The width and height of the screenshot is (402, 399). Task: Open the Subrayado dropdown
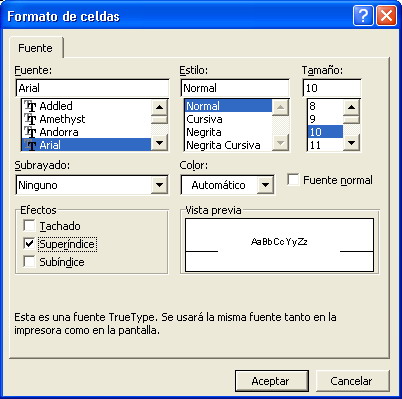tap(159, 185)
